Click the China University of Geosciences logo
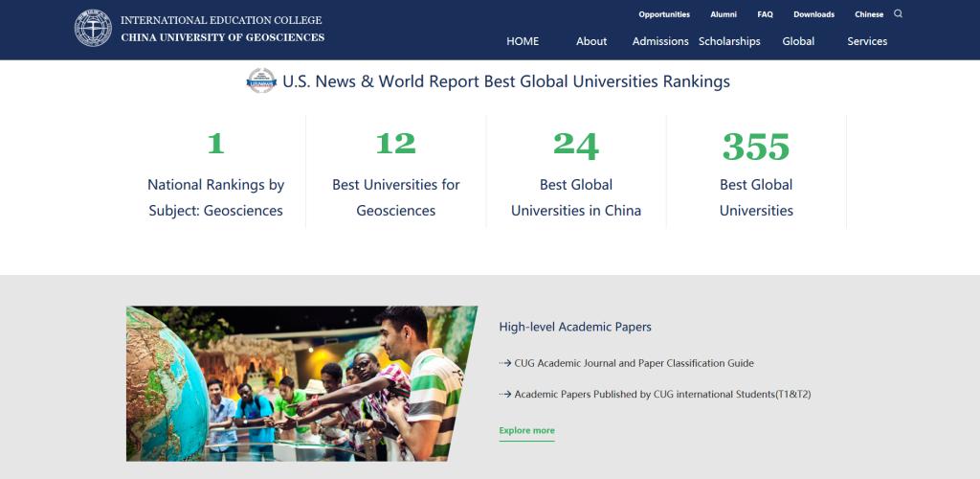 click(93, 29)
